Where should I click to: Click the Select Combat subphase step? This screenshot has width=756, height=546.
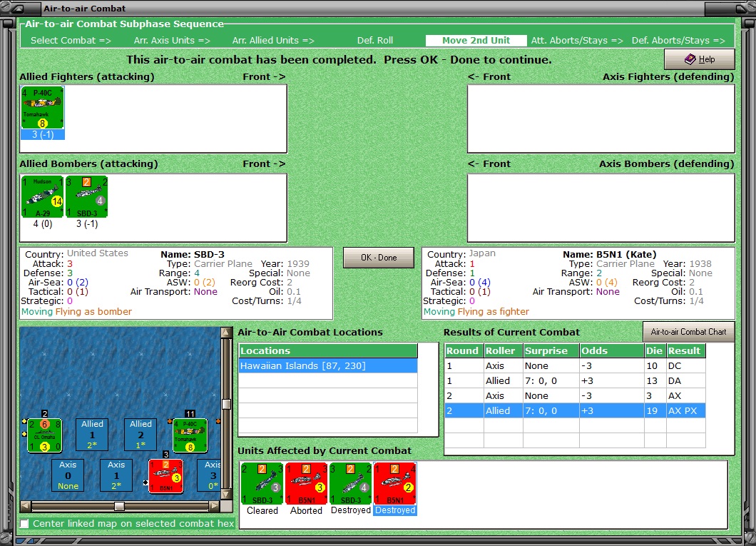(x=71, y=41)
